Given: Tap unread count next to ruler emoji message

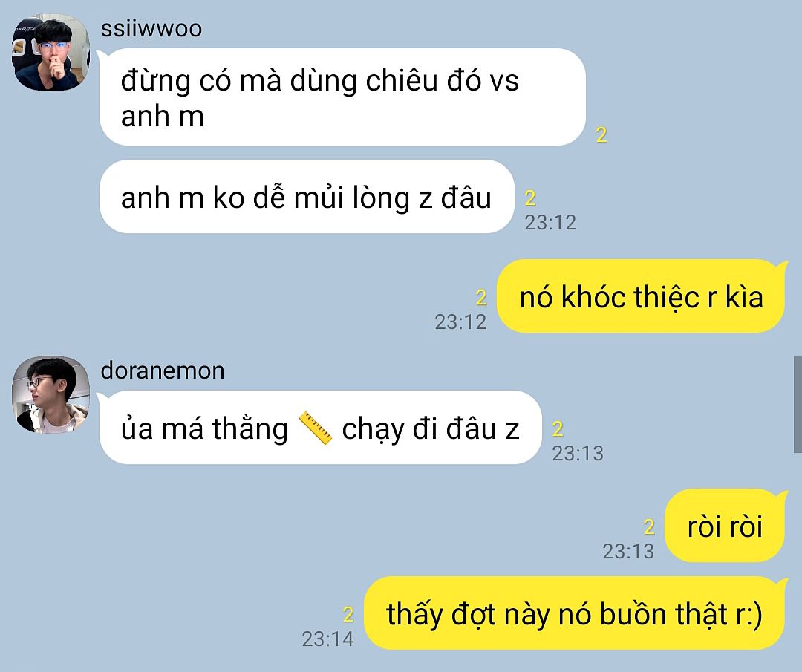Looking at the screenshot, I should click(558, 428).
